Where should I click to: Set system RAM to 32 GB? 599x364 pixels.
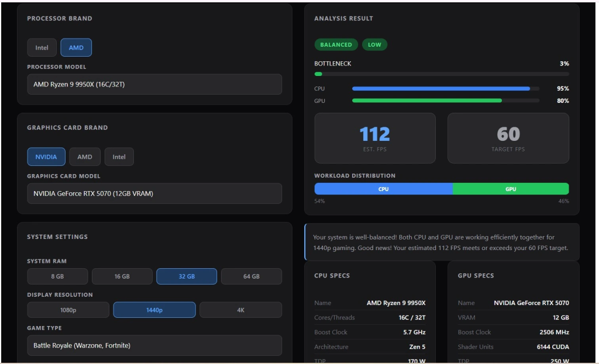point(187,276)
